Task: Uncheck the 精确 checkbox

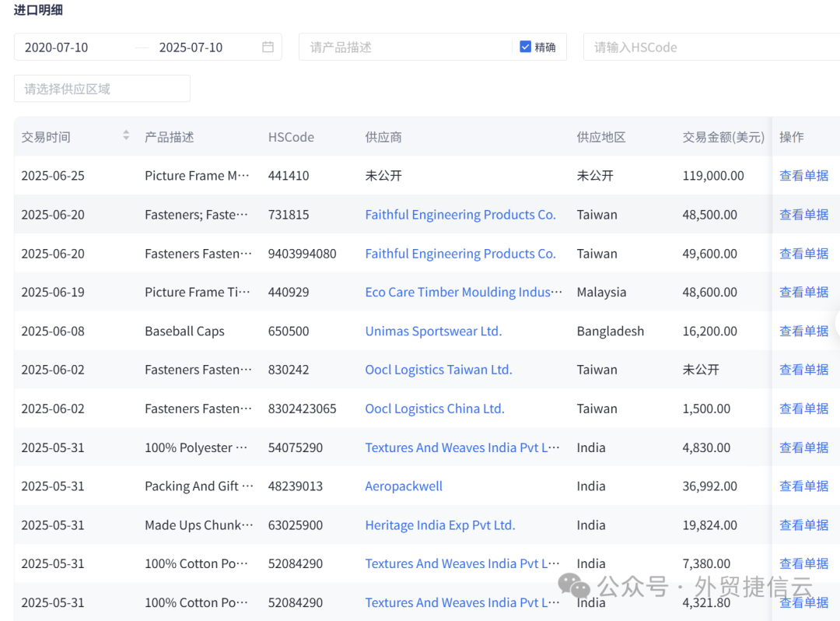Action: 525,47
